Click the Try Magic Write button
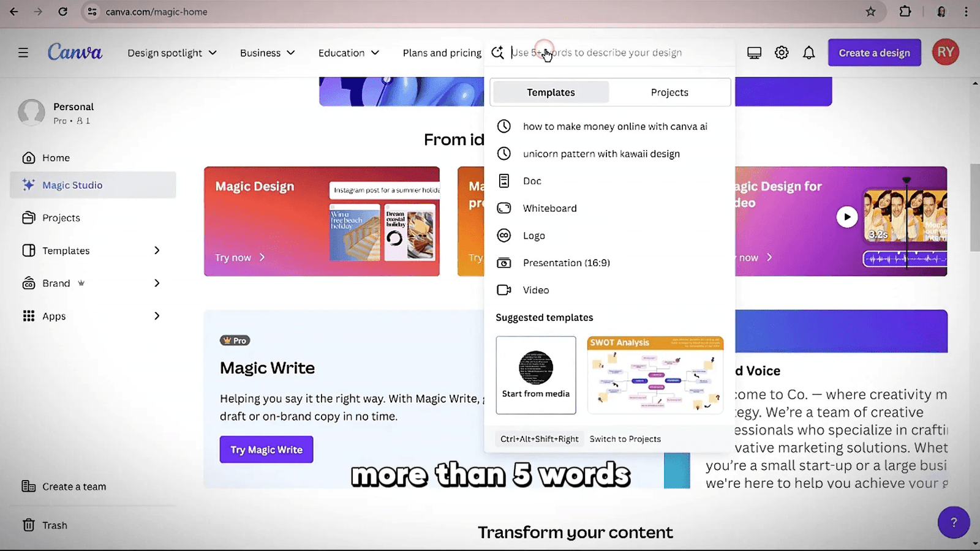This screenshot has width=980, height=551. click(266, 449)
